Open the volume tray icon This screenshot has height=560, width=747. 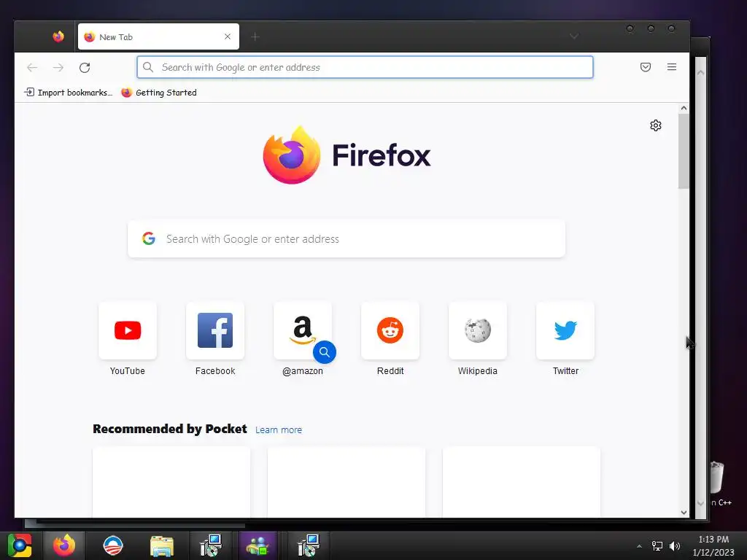[x=675, y=546]
